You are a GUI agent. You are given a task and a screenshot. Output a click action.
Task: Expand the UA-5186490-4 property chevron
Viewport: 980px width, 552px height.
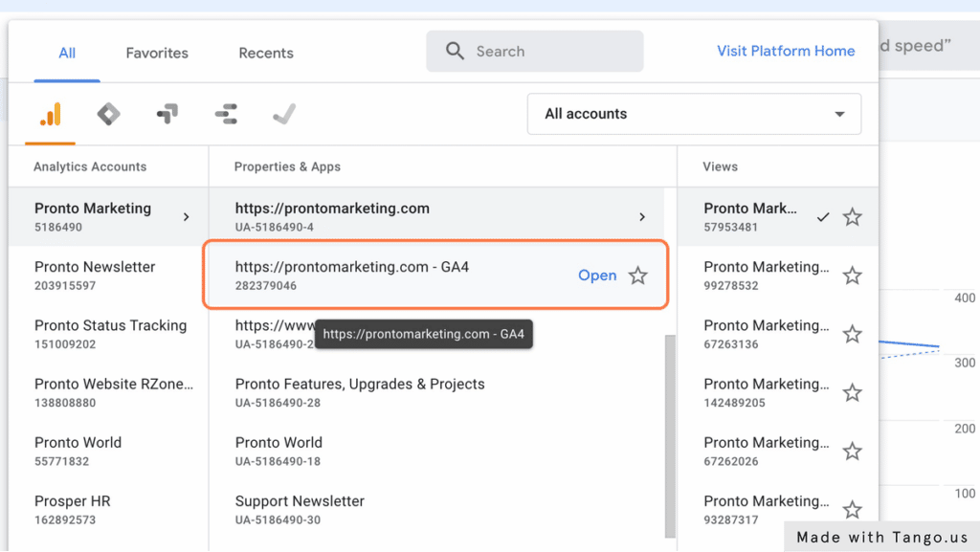[642, 216]
